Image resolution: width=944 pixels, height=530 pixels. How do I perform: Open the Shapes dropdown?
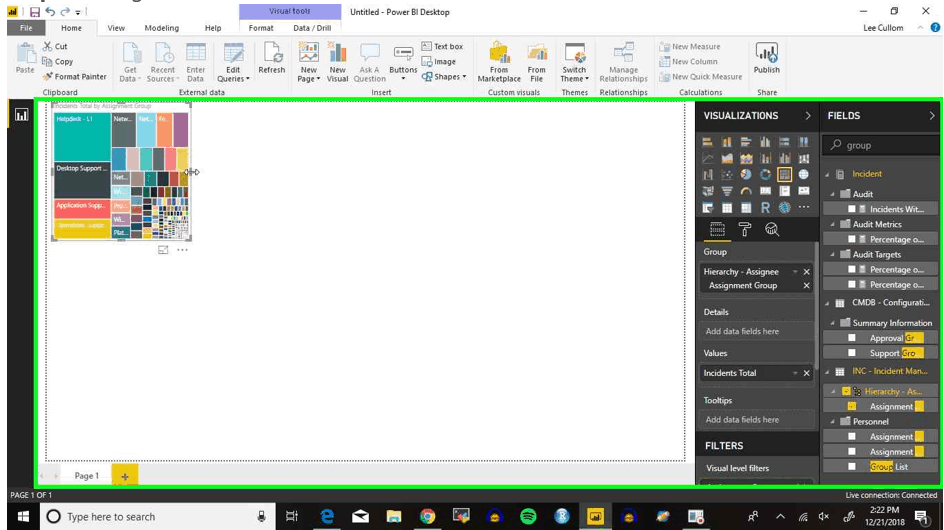[444, 76]
